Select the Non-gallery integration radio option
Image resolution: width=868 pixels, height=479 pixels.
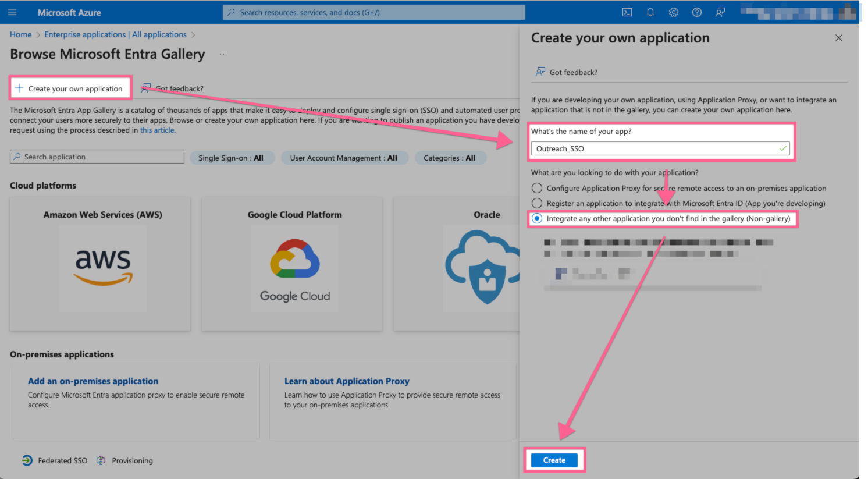tap(537, 218)
